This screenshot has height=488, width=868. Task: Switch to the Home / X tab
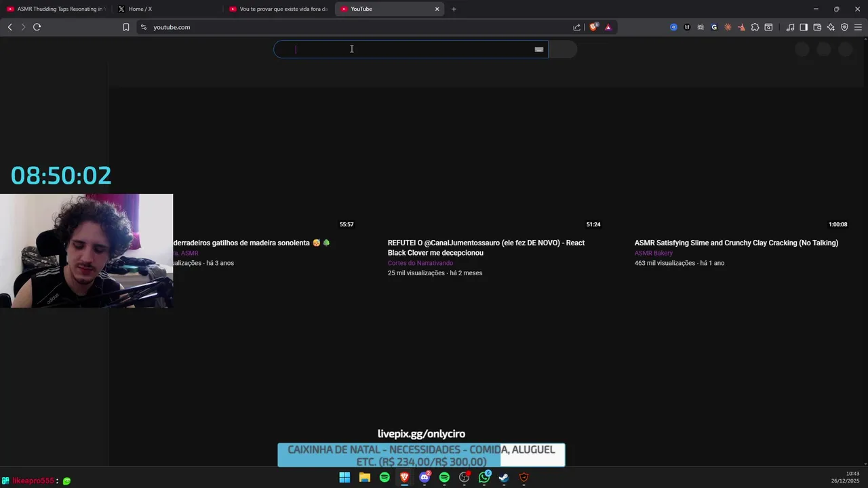(x=166, y=9)
